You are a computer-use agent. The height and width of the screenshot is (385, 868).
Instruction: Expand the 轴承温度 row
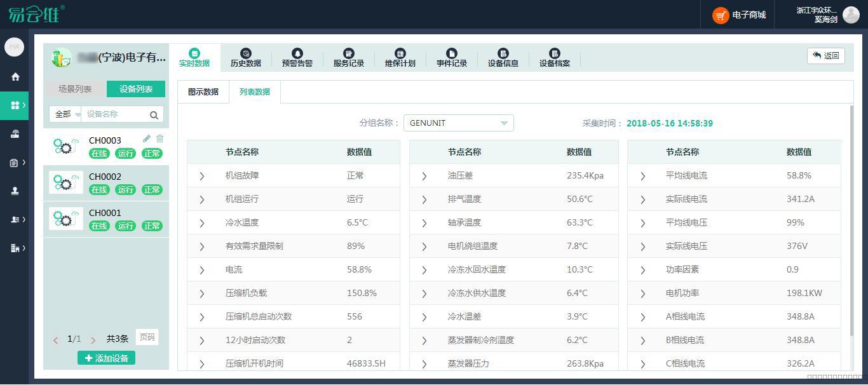click(424, 223)
